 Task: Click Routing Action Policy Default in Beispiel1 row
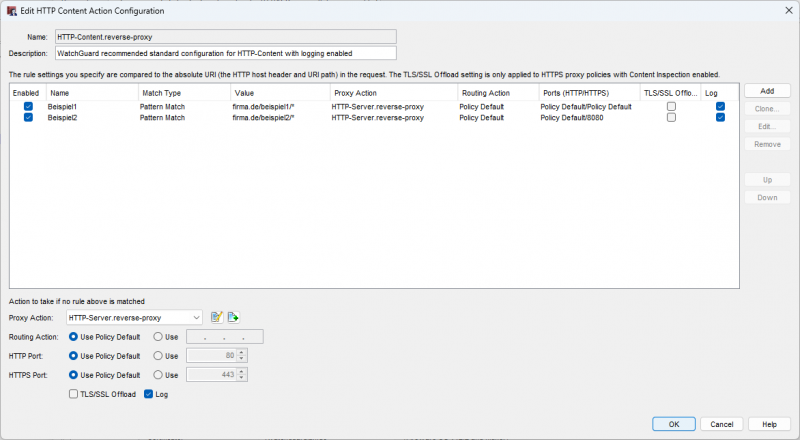pyautogui.click(x=481, y=107)
